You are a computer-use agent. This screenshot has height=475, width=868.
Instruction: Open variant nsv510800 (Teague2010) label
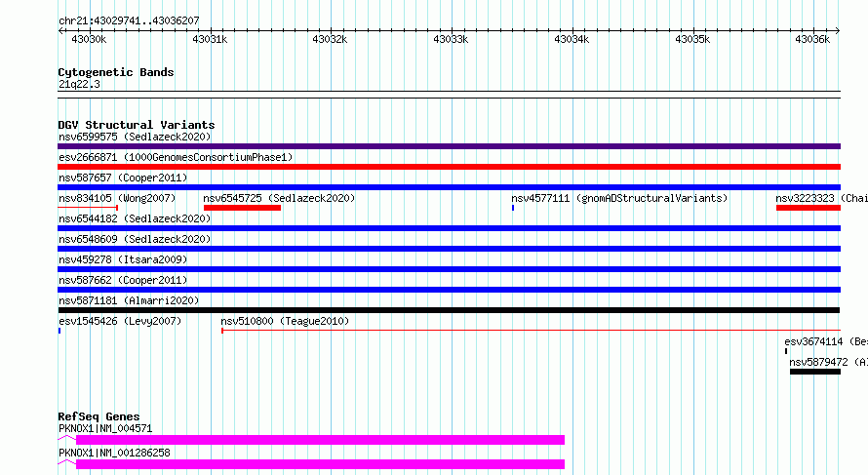[x=285, y=321]
